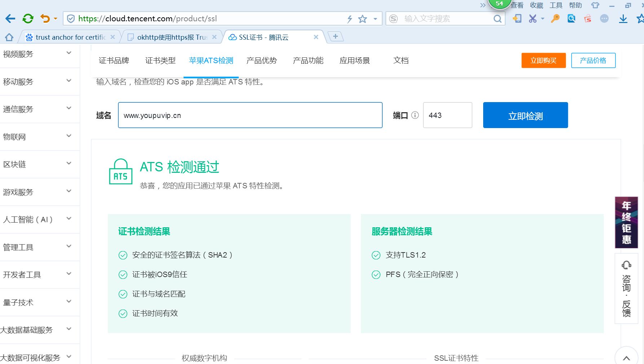The image size is (644, 364).
Task: Click the back-to-top arrow button
Action: pos(627,358)
